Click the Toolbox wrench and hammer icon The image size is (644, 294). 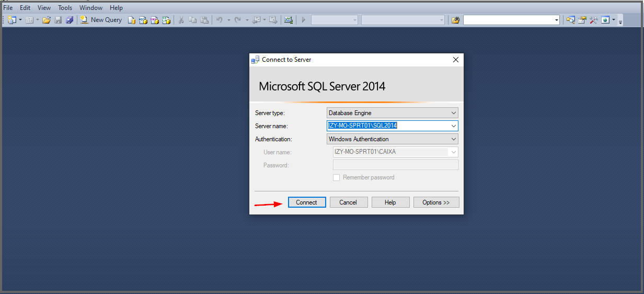[x=593, y=20]
